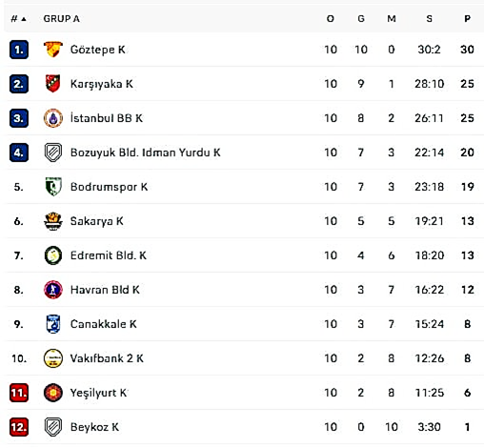Click the Göztepe K team logo
The image size is (484, 448).
point(52,50)
